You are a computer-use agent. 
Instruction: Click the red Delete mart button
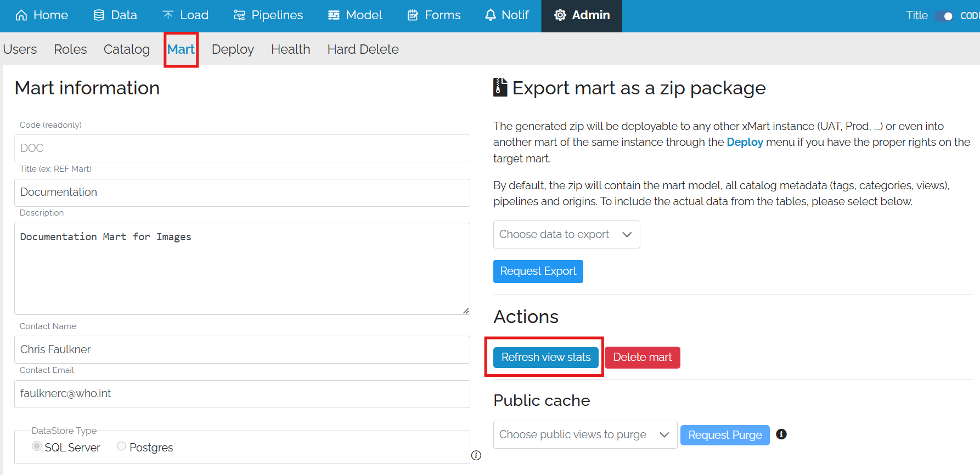(x=643, y=357)
